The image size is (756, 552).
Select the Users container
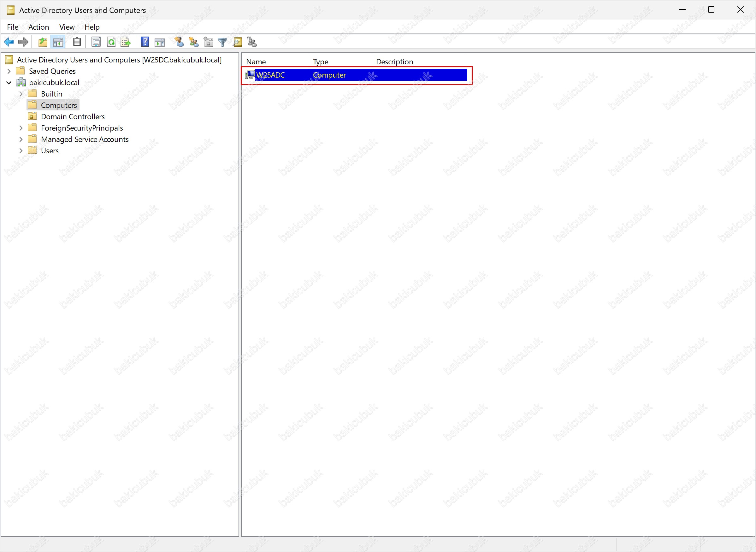pyautogui.click(x=50, y=150)
